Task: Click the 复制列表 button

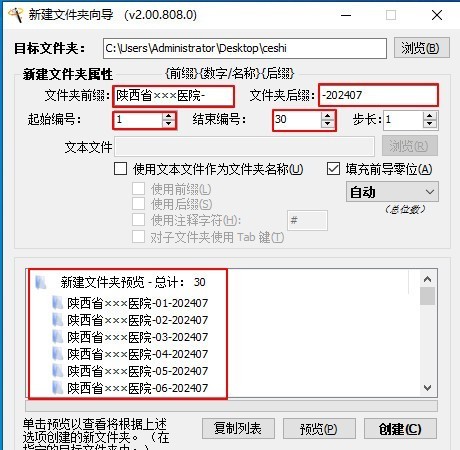Action: [x=238, y=429]
